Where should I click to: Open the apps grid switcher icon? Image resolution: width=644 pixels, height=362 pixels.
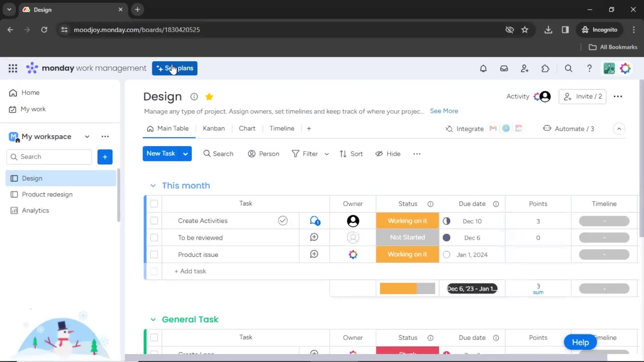coord(13,68)
